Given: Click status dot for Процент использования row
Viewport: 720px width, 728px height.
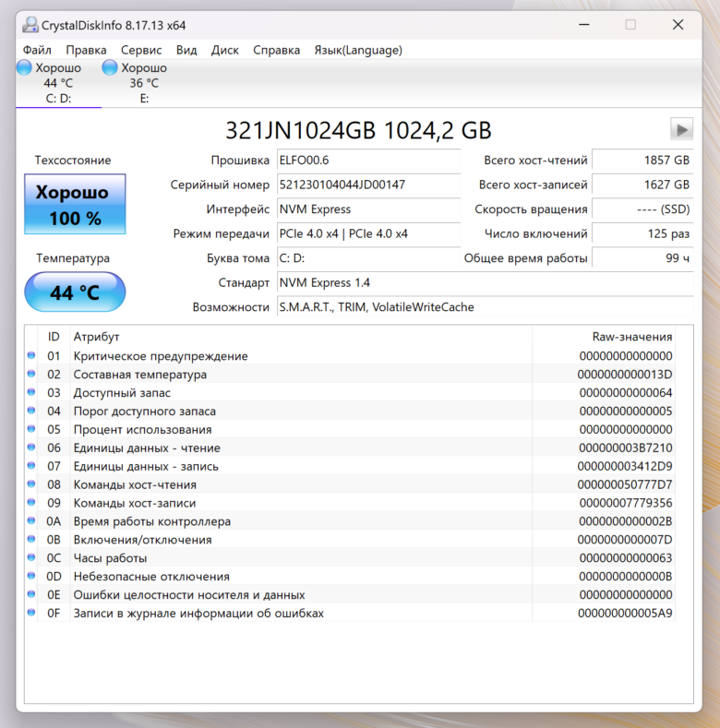Looking at the screenshot, I should coord(31,428).
